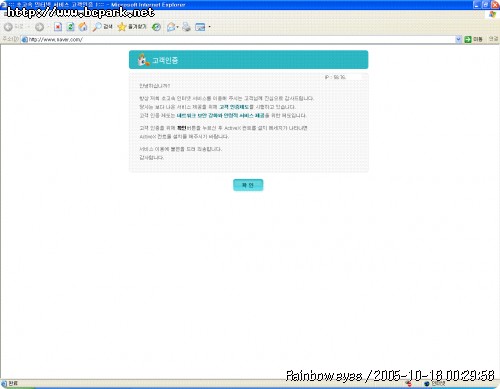
Task: Go to Home with the house icon
Action: pos(83,27)
